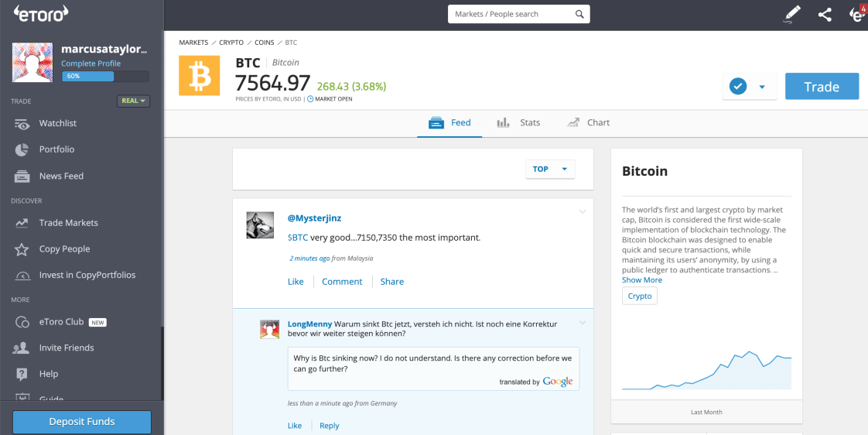Click the 60% profile progress bar
The width and height of the screenshot is (868, 435).
point(105,76)
